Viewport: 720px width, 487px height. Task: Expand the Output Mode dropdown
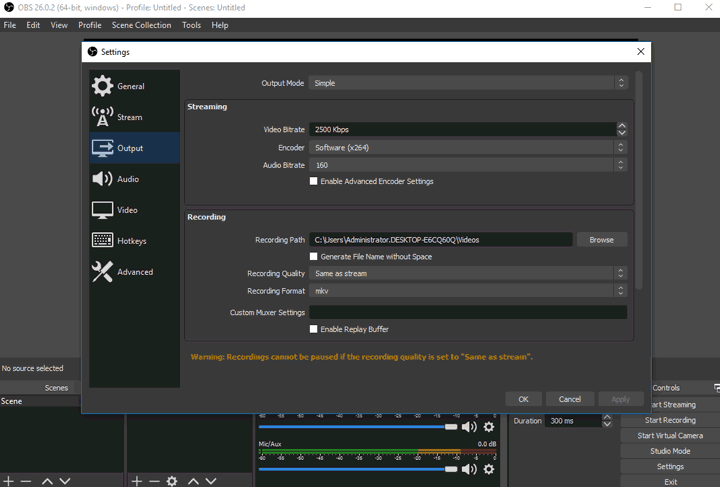coord(467,83)
